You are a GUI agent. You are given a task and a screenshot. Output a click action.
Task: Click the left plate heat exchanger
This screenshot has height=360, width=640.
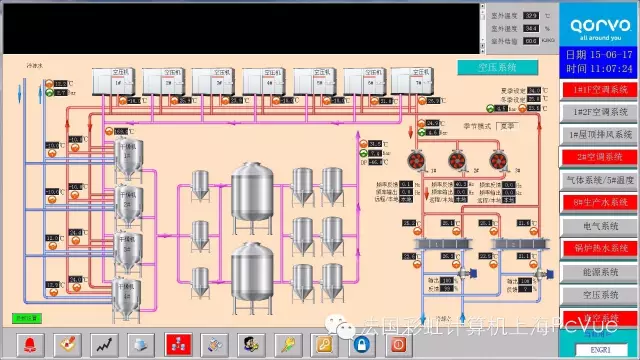pos(443,244)
